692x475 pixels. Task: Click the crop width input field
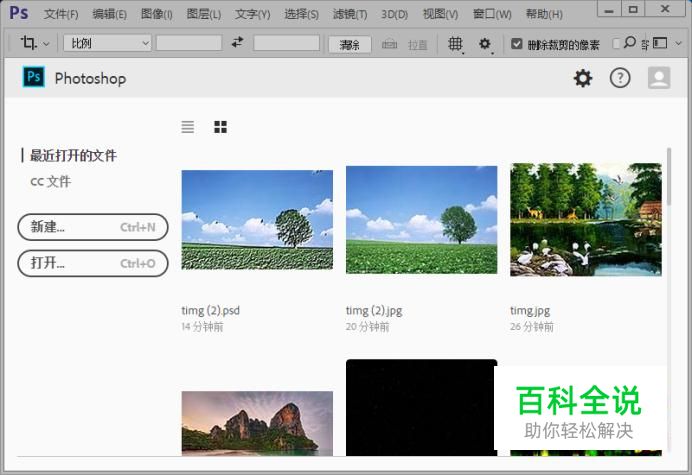189,43
